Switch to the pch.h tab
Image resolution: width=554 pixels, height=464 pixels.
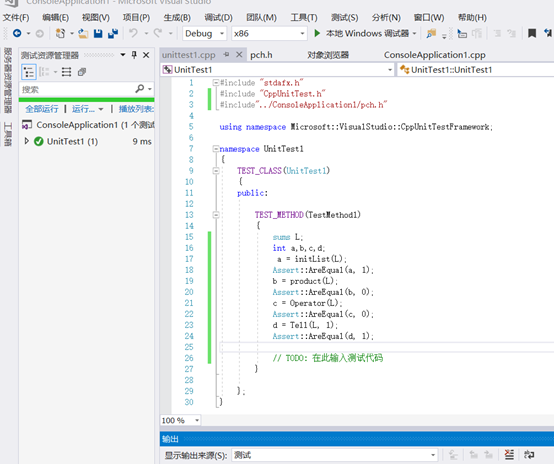261,55
